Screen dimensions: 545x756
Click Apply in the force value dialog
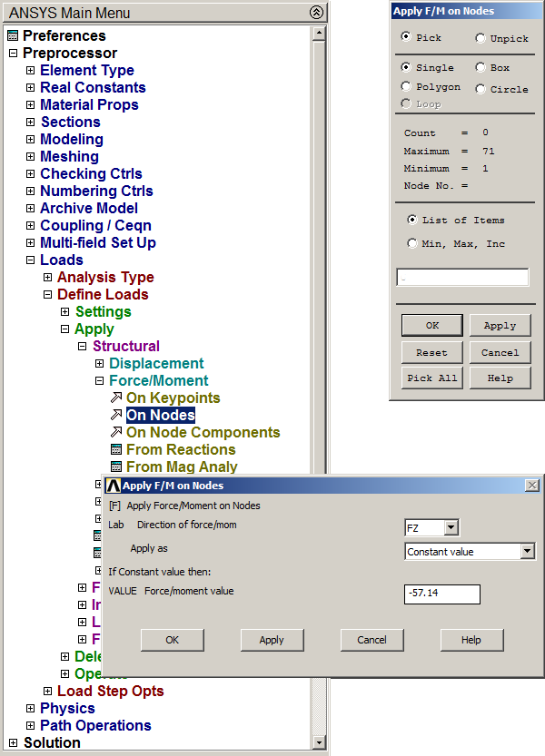pyautogui.click(x=272, y=640)
